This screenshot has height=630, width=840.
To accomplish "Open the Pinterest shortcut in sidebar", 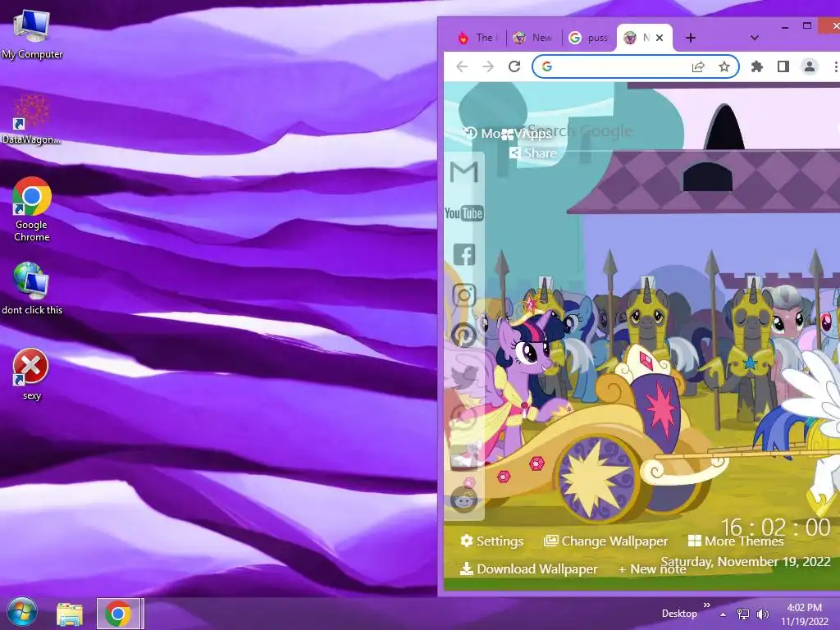I will [x=464, y=336].
